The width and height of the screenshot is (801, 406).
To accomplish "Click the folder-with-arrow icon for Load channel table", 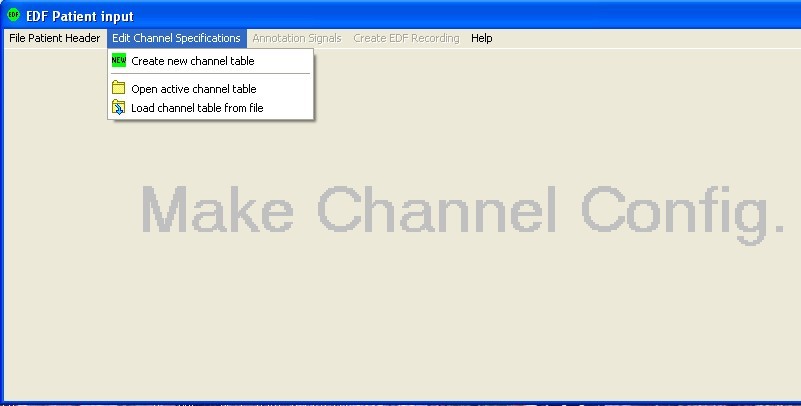I will [119, 107].
